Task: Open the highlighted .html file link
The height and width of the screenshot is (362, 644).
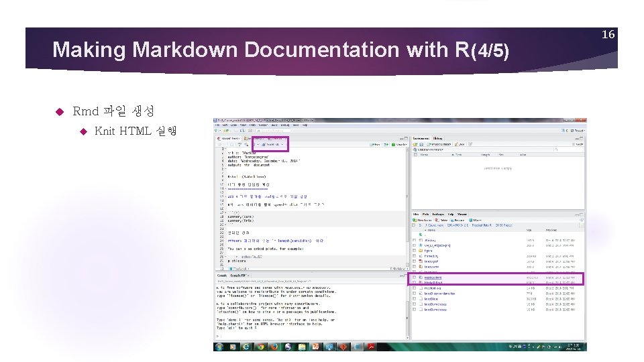Action: point(433,278)
